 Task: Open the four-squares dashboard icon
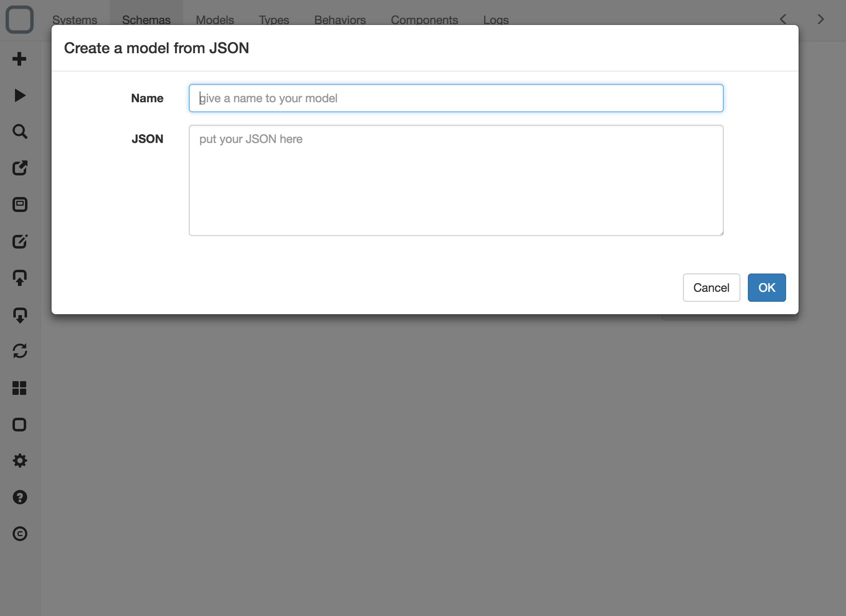pyautogui.click(x=20, y=388)
